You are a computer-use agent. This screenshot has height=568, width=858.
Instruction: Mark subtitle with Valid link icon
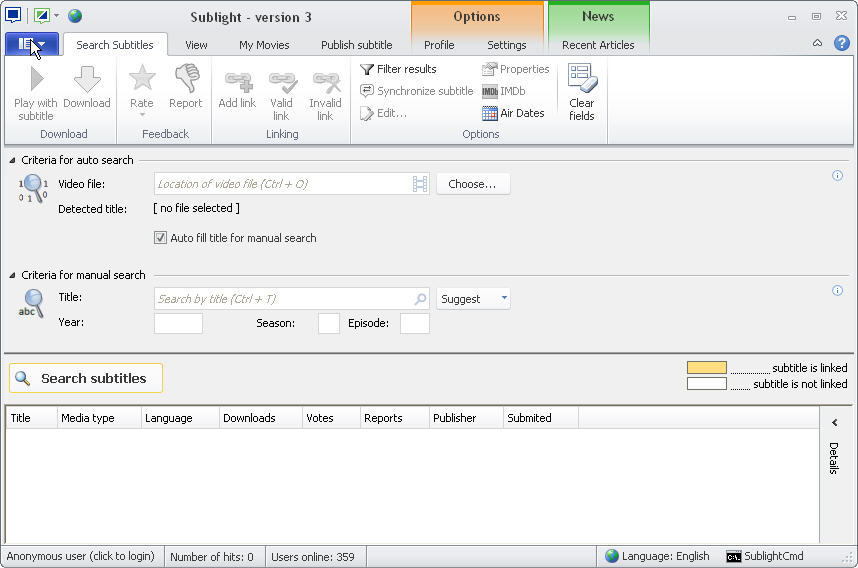[x=282, y=82]
